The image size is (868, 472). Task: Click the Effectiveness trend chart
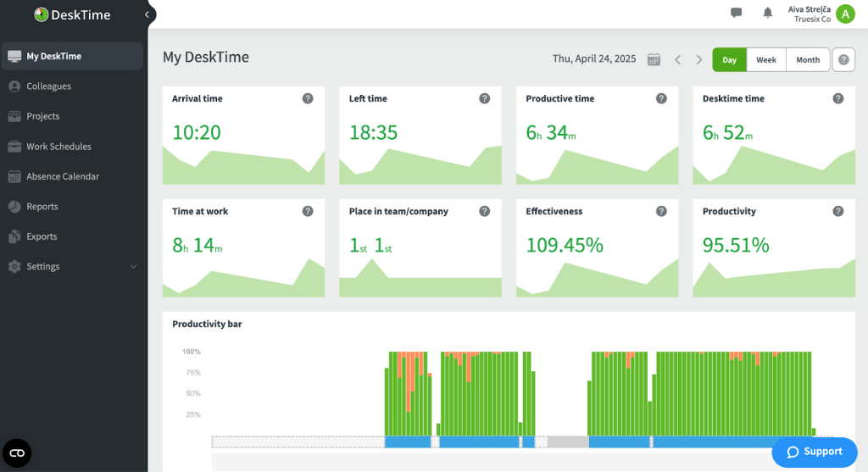(x=597, y=280)
